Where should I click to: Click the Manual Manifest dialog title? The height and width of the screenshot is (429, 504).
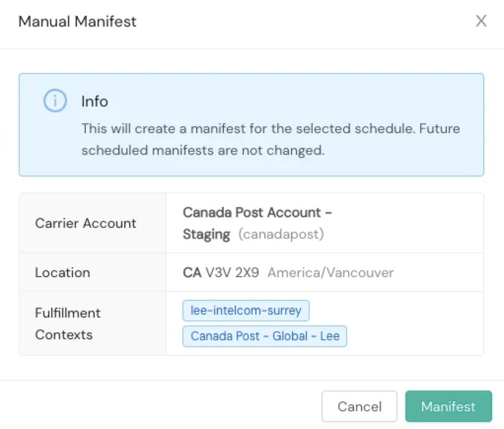(77, 22)
